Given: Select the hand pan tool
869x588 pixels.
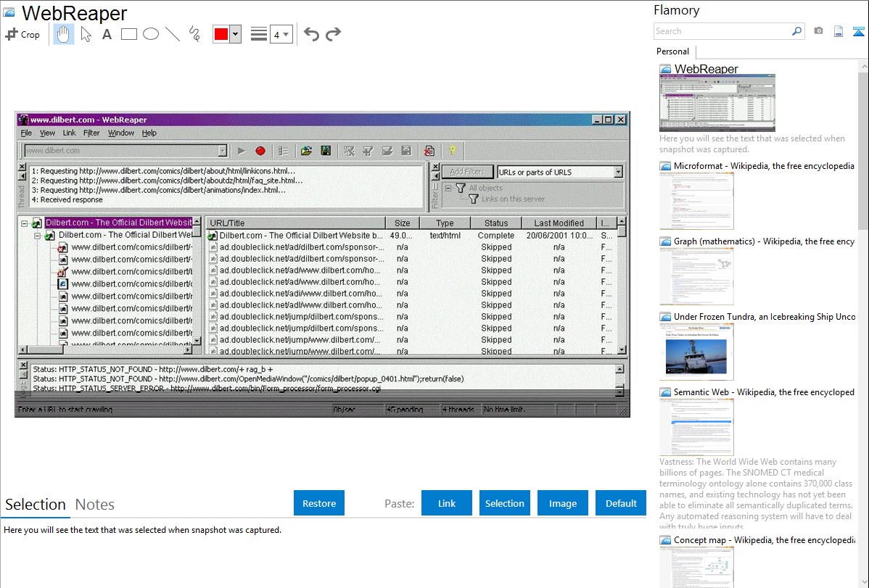Looking at the screenshot, I should 63,34.
